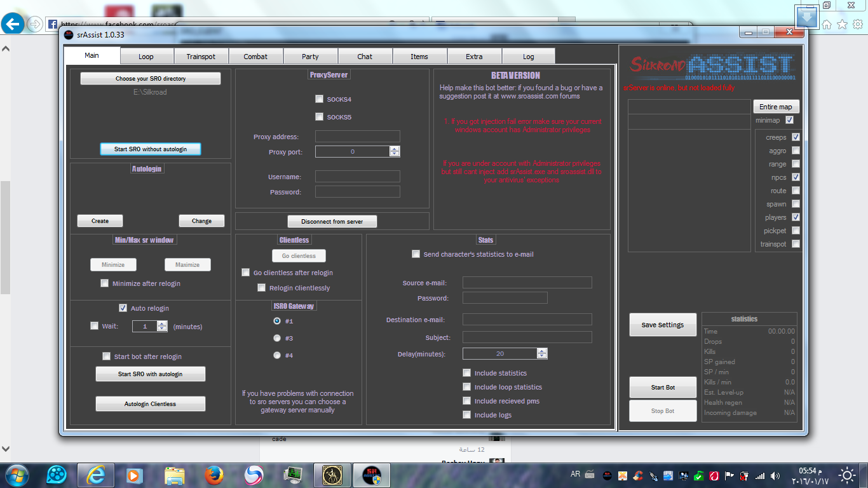Toggle the creeps map filter
Screen dimensions: 868x488
coord(796,137)
